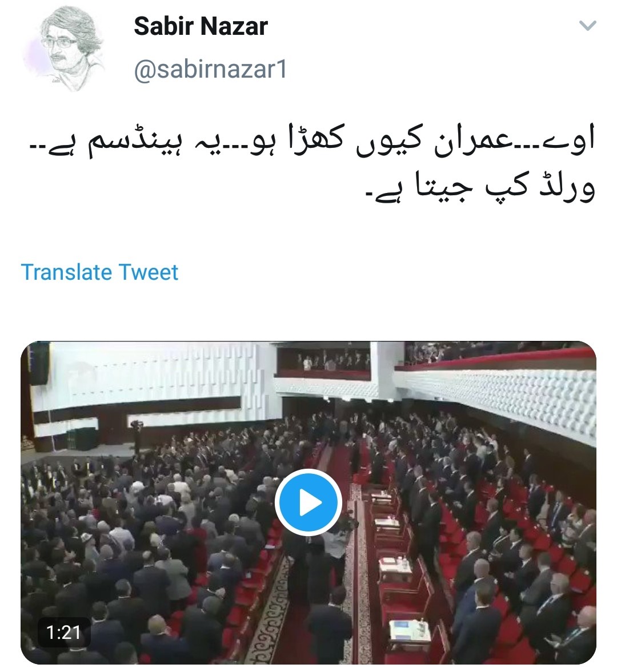617x672 pixels.
Task: Select the 1:21 video duration badge
Action: (x=64, y=632)
